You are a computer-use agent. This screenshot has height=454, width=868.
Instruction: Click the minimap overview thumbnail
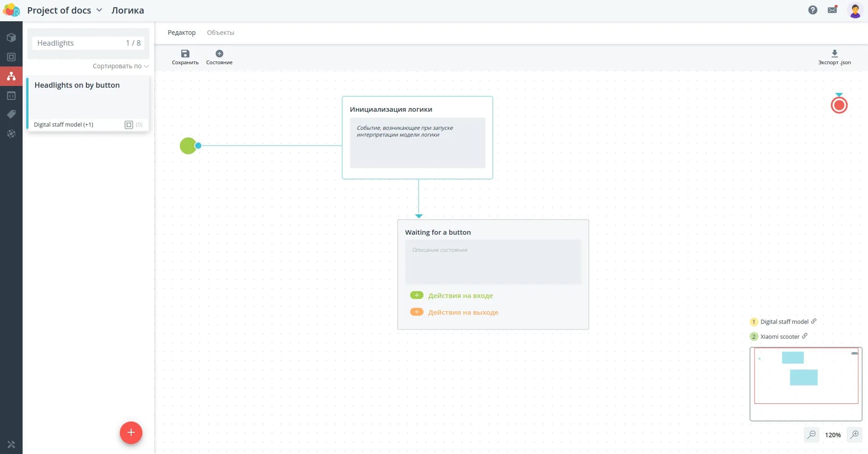pyautogui.click(x=806, y=383)
